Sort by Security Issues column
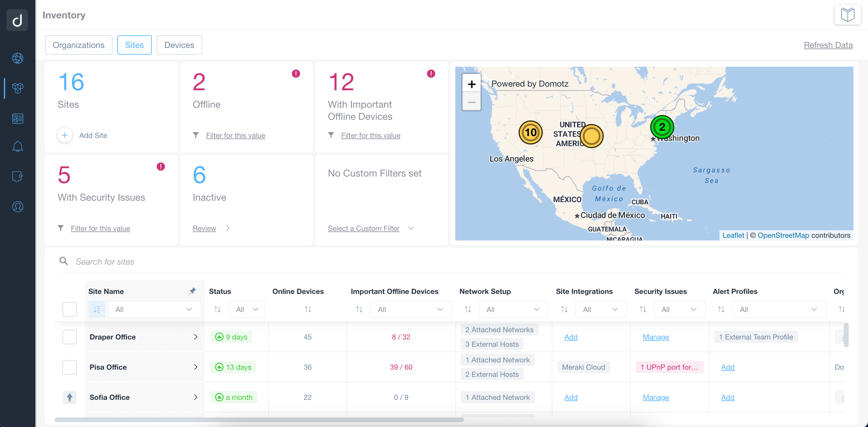The image size is (868, 427). [x=643, y=309]
